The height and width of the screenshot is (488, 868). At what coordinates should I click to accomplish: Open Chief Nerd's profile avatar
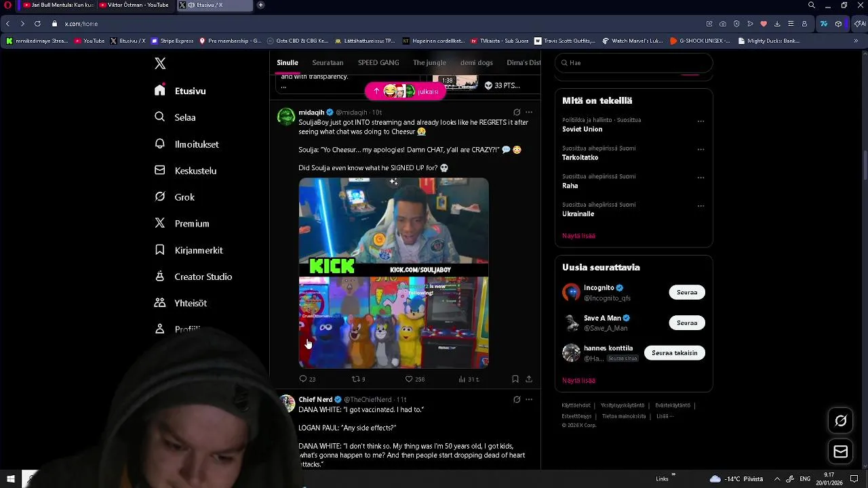[x=286, y=403]
